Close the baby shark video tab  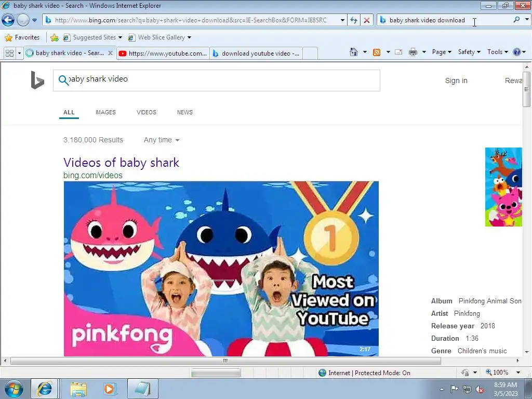[x=110, y=54]
